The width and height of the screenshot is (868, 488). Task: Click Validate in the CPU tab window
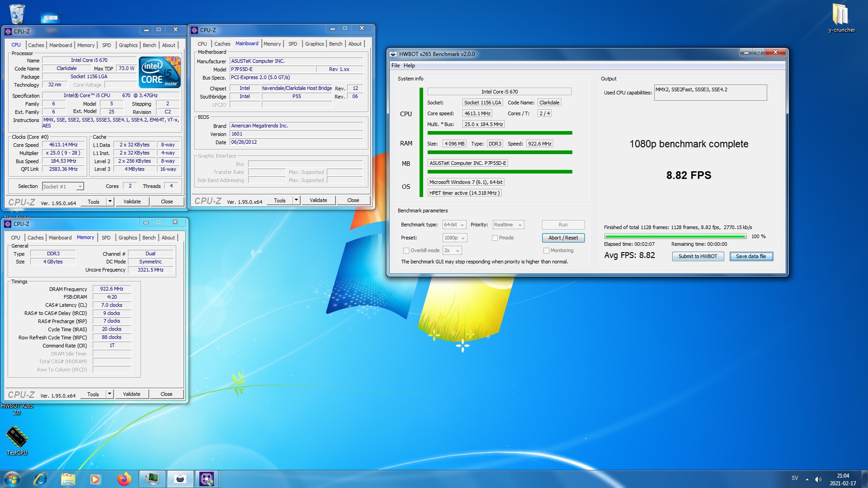pyautogui.click(x=132, y=202)
